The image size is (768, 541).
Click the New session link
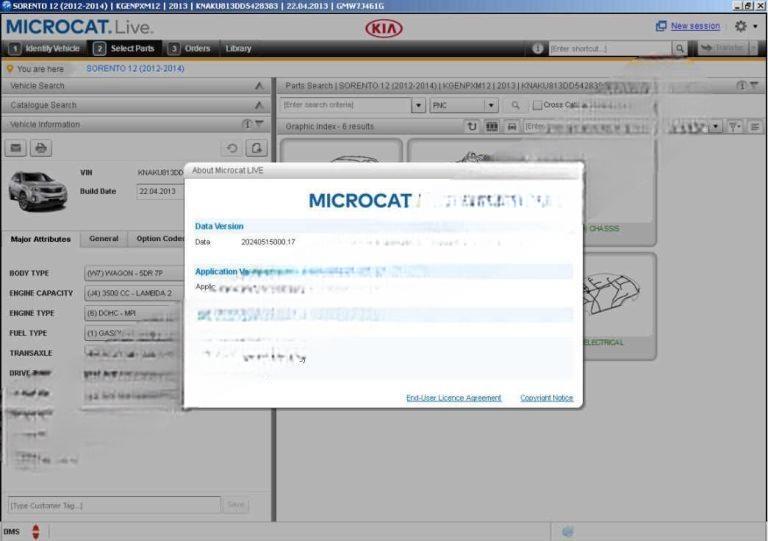pos(696,26)
